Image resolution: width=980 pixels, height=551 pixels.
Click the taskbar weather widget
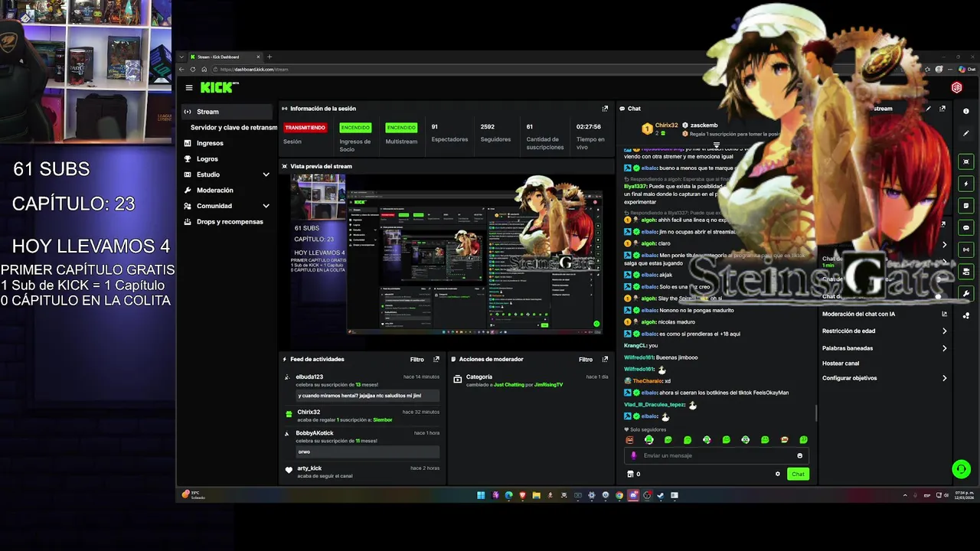pyautogui.click(x=192, y=495)
